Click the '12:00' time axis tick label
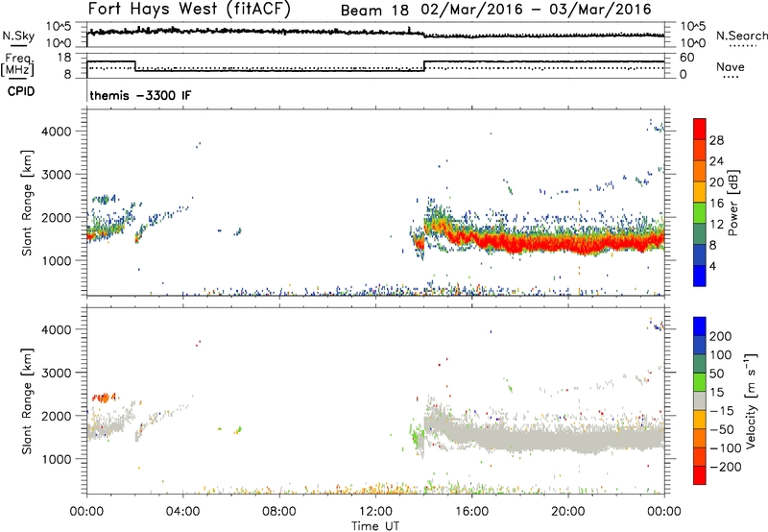This screenshot has width=768, height=532. pos(375,512)
